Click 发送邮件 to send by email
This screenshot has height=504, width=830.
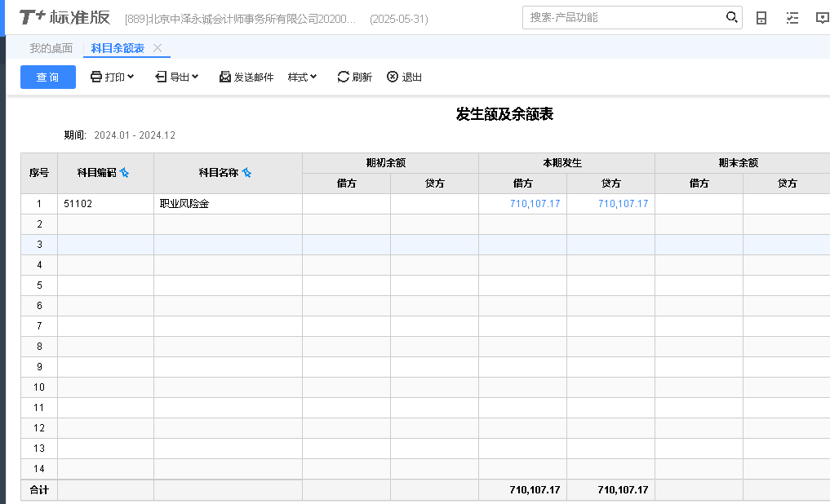[x=246, y=77]
